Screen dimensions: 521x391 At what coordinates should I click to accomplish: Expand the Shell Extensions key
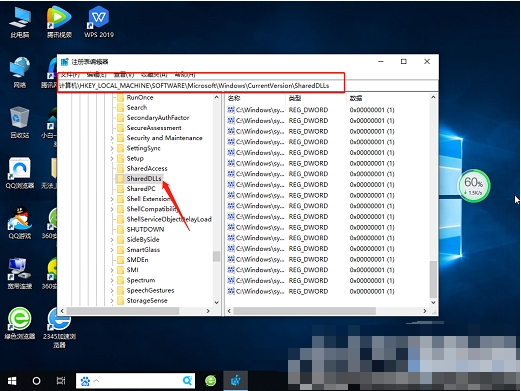coord(112,199)
